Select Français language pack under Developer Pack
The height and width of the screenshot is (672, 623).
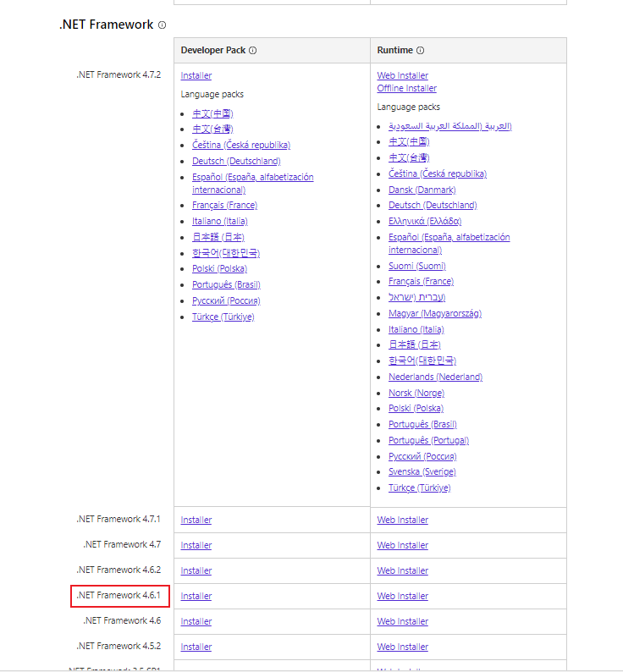pyautogui.click(x=224, y=206)
